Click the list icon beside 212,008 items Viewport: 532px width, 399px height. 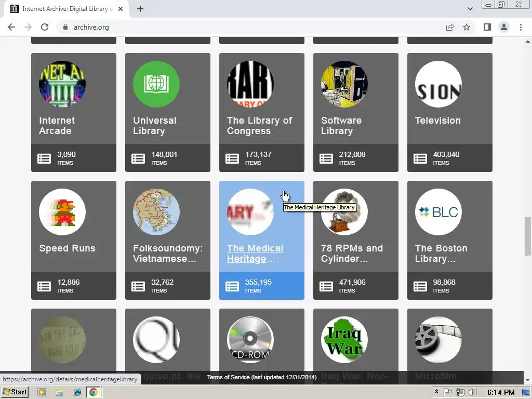[326, 158]
